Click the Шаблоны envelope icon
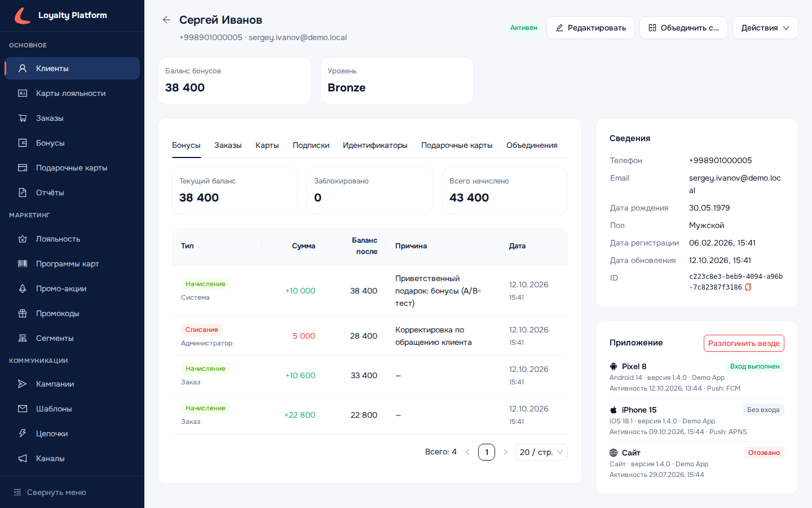Viewport: 812px width, 508px height. tap(23, 409)
